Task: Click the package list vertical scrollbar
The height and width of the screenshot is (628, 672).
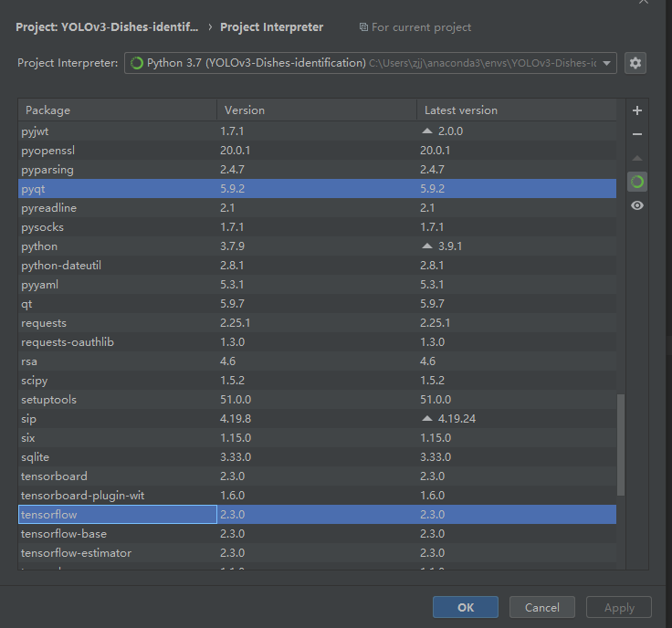Action: point(621,445)
